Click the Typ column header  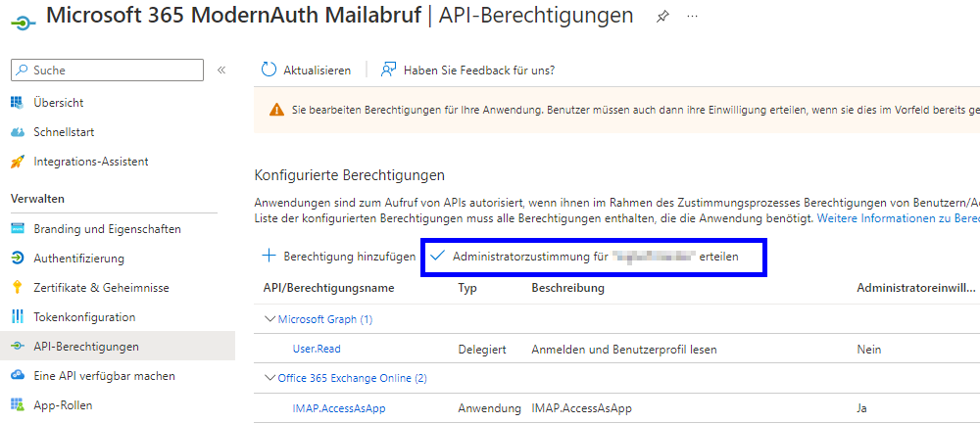coord(467,288)
